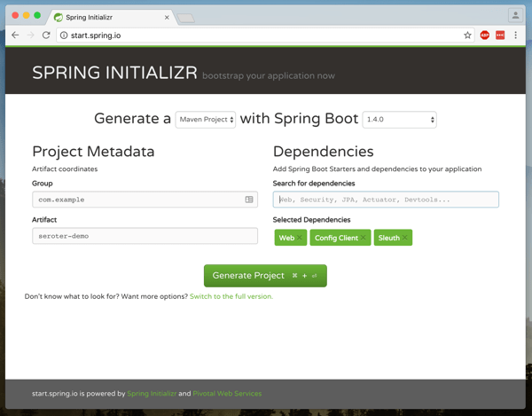Click the Search for dependencies input field
This screenshot has height=416, width=532.
[x=386, y=200]
